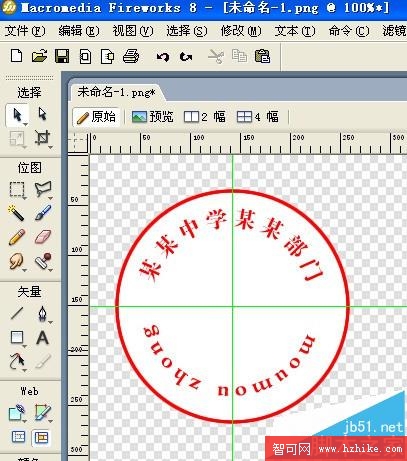Select the Text tool
The width and height of the screenshot is (407, 461).
coord(42,337)
